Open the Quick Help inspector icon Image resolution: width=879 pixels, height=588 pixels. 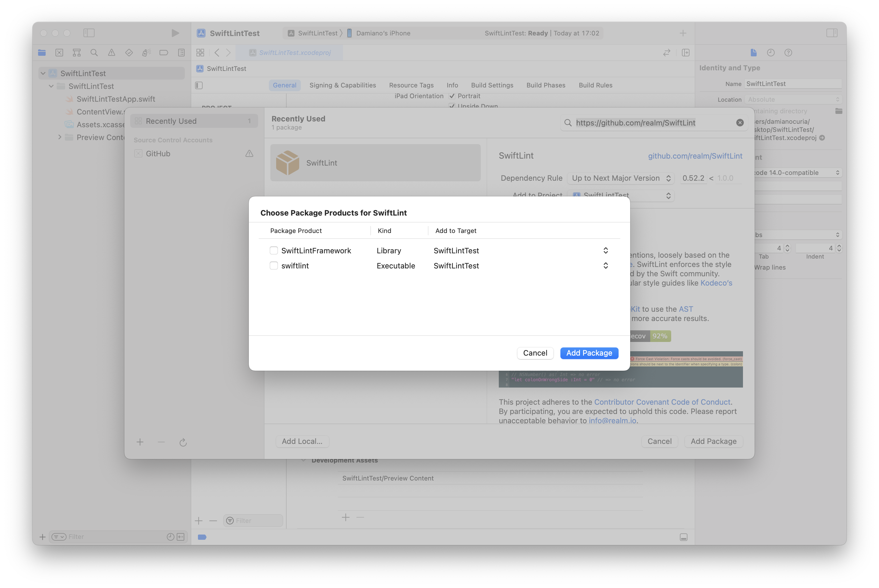point(788,53)
